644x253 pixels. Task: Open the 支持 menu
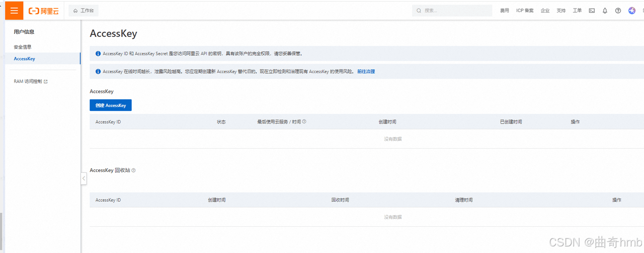coord(561,11)
